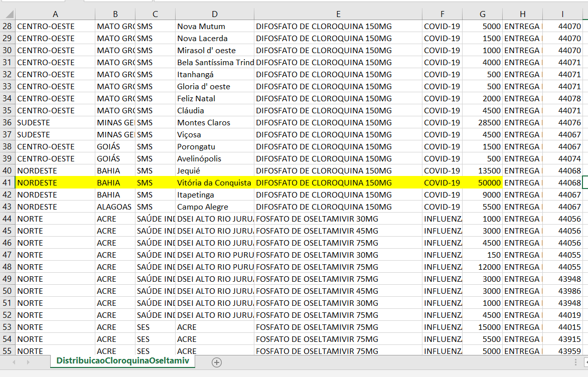Select row 36 by its number
The height and width of the screenshot is (377, 588).
pyautogui.click(x=8, y=123)
